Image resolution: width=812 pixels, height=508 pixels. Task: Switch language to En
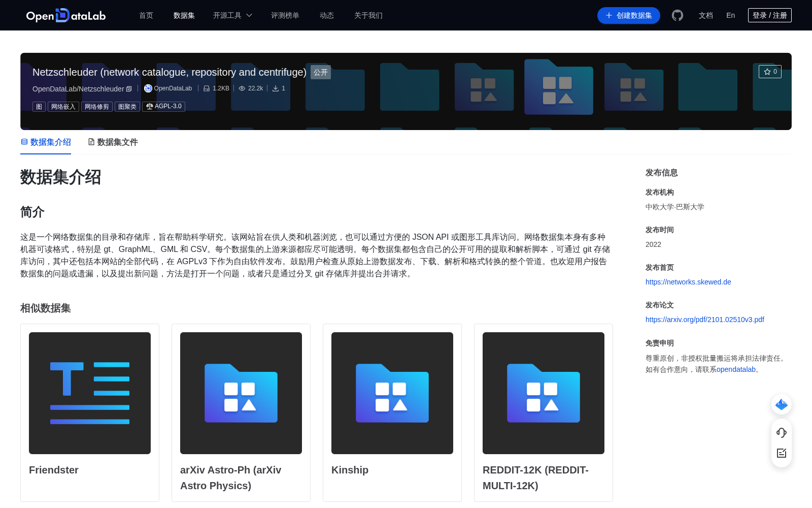[731, 15]
